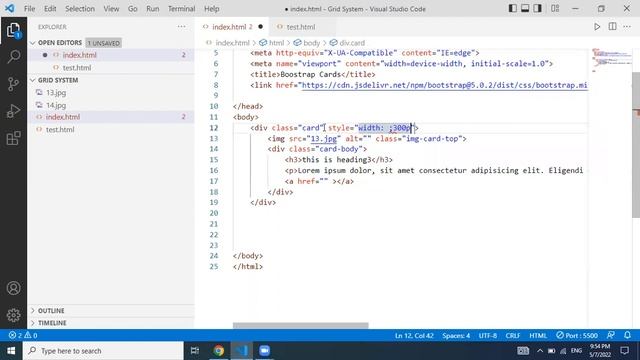Toggle the bottom panel layout icon
Viewport: 640px width, 360px height.
click(525, 8)
